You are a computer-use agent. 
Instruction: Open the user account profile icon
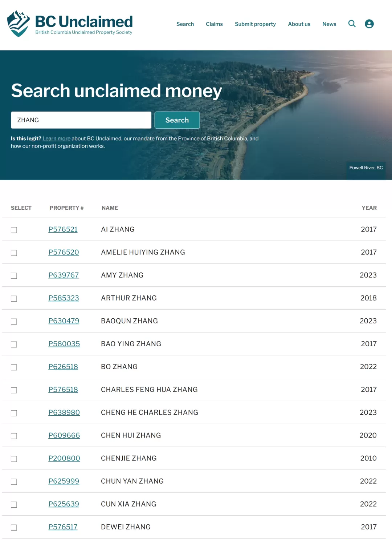click(x=369, y=24)
